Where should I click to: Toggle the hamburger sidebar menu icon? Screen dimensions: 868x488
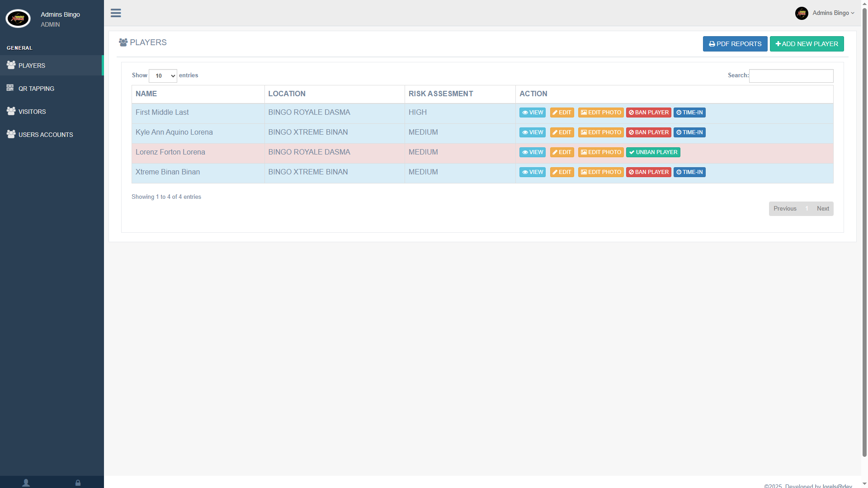(x=116, y=13)
